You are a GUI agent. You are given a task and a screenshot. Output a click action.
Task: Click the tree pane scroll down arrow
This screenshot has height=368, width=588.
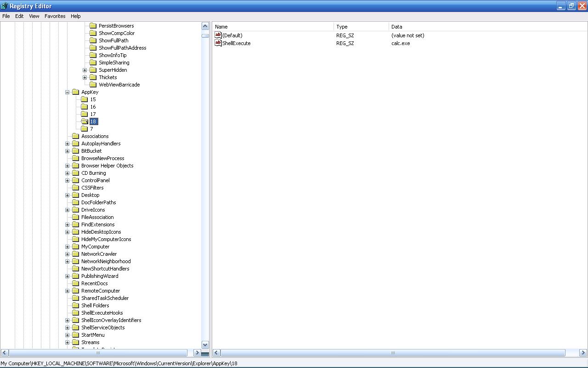click(205, 345)
